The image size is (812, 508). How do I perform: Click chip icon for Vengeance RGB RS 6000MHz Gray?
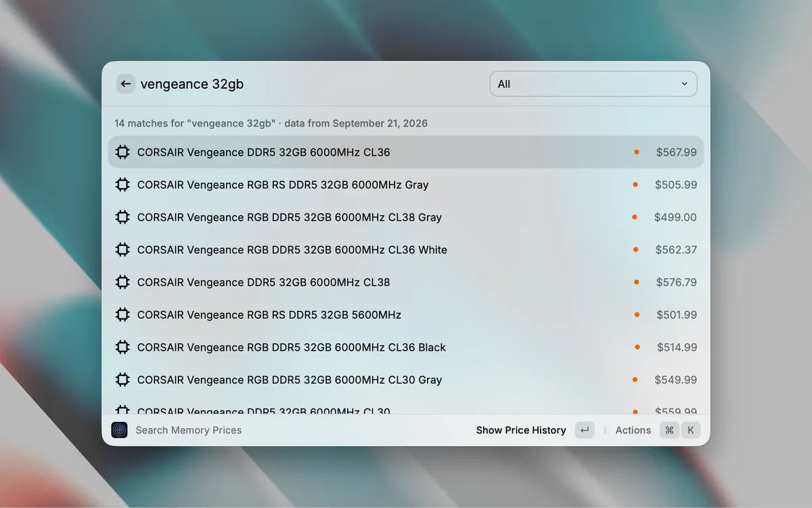(122, 185)
